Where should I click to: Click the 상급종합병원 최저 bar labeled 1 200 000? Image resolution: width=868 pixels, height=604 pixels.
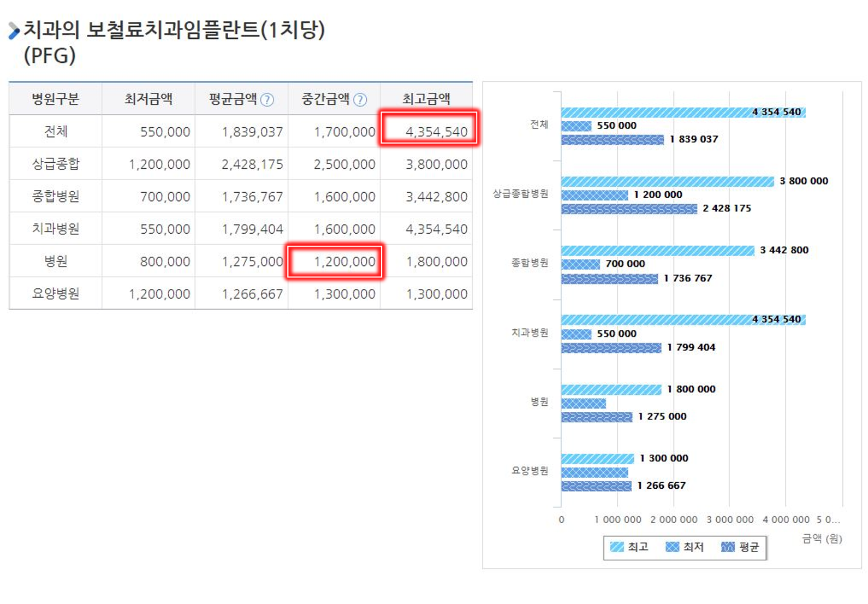point(594,195)
